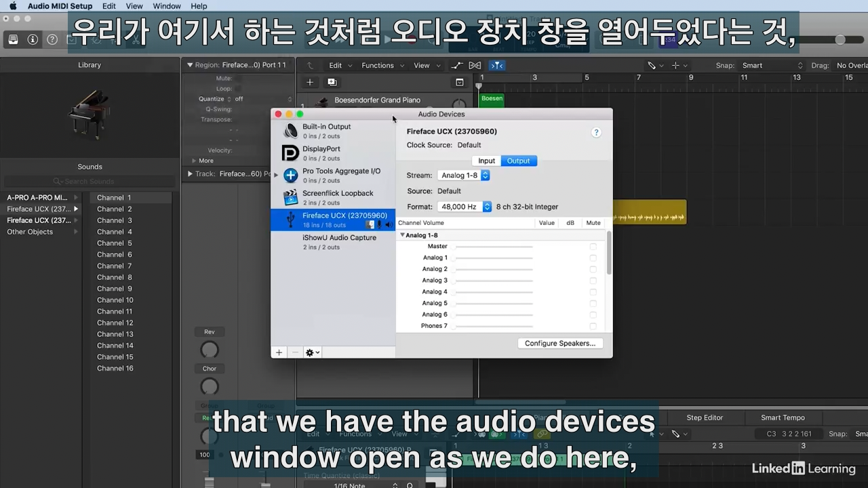Image resolution: width=868 pixels, height=488 pixels.
Task: Open help in the Audio Devices window
Action: click(596, 132)
